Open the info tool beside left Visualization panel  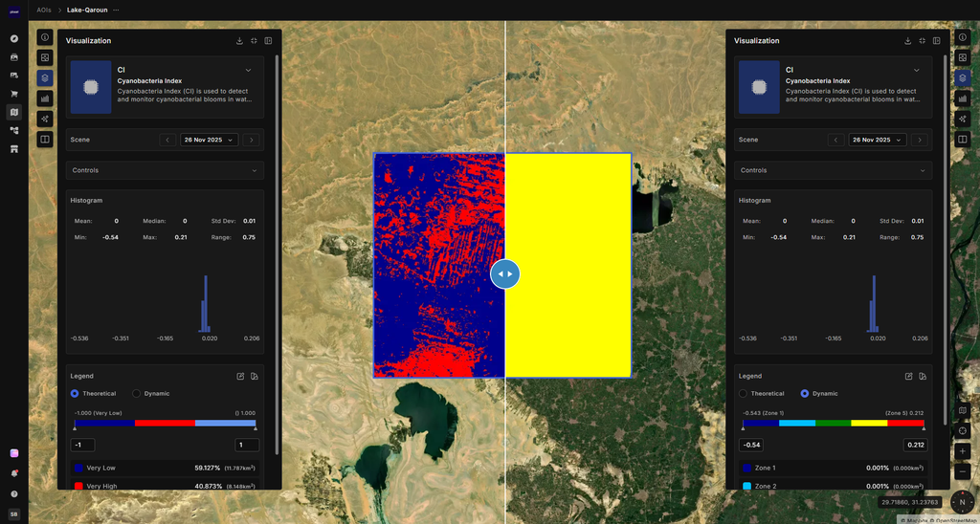point(45,37)
